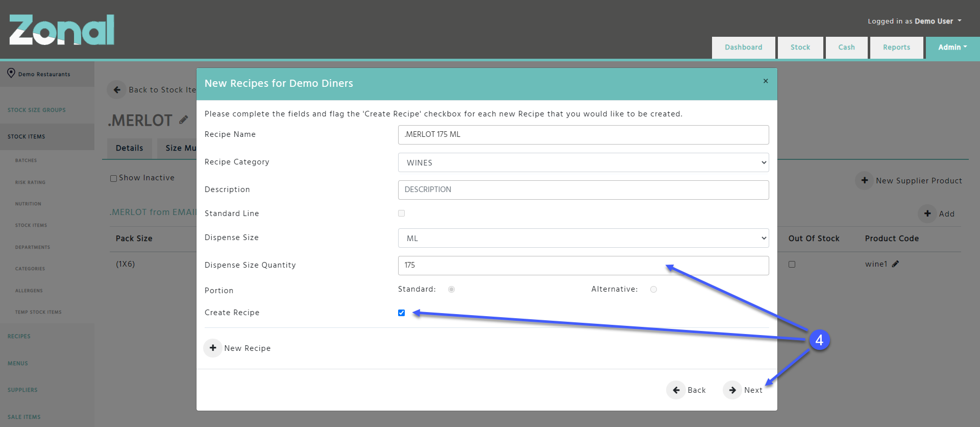The image size is (980, 427).
Task: Click the Product Code column header
Action: tap(892, 239)
